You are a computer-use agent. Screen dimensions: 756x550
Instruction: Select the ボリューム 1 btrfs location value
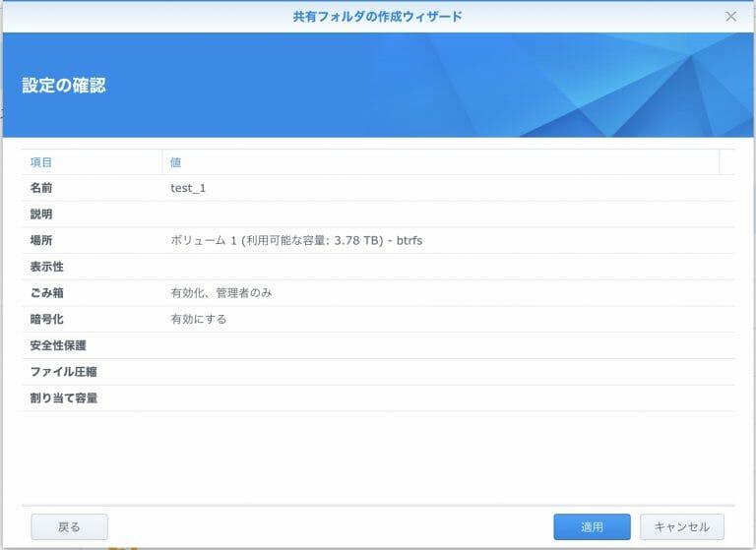[296, 240]
